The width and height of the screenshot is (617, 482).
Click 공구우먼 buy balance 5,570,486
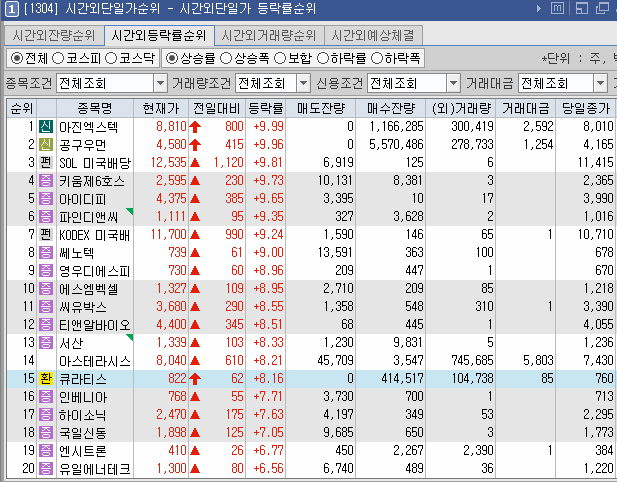pyautogui.click(x=396, y=145)
